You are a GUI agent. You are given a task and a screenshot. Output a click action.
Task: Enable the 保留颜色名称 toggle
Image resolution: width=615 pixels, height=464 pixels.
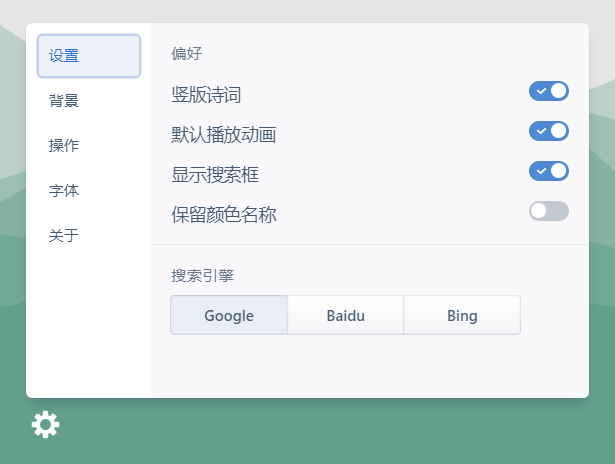[x=548, y=211]
